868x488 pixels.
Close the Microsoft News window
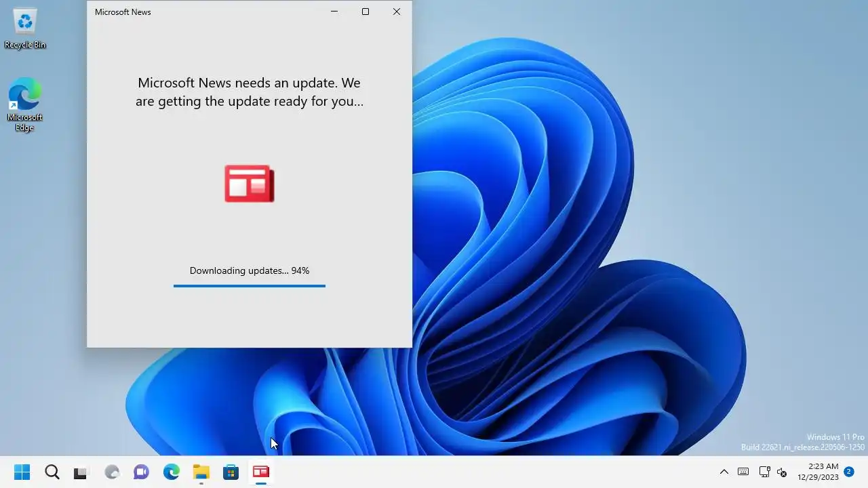coord(397,12)
